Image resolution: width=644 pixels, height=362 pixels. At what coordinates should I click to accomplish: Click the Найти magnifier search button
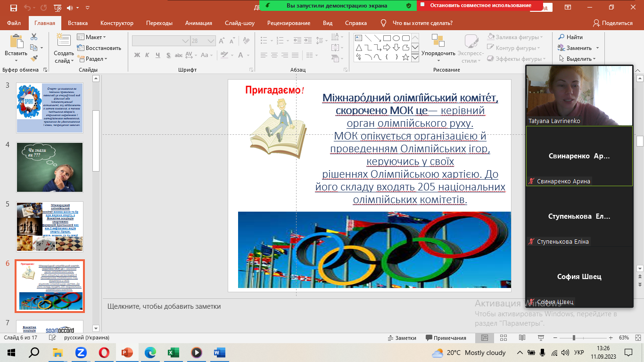click(x=570, y=37)
